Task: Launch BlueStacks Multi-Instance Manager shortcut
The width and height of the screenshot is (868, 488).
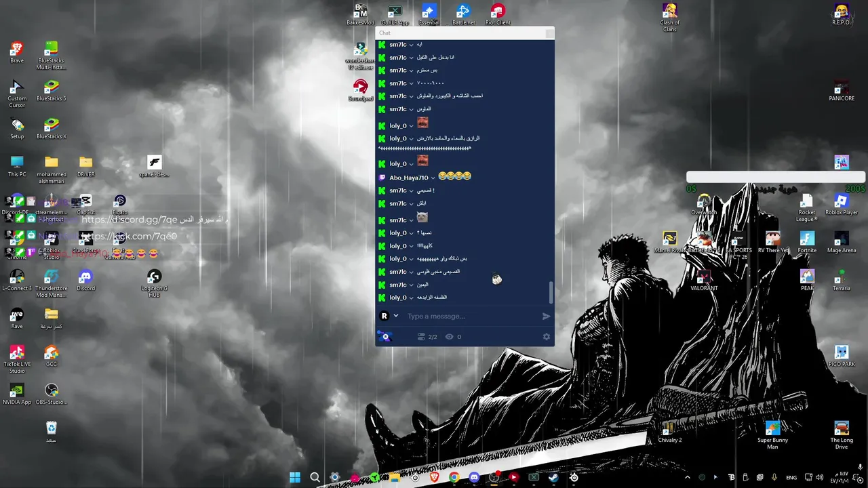Action: [52, 56]
